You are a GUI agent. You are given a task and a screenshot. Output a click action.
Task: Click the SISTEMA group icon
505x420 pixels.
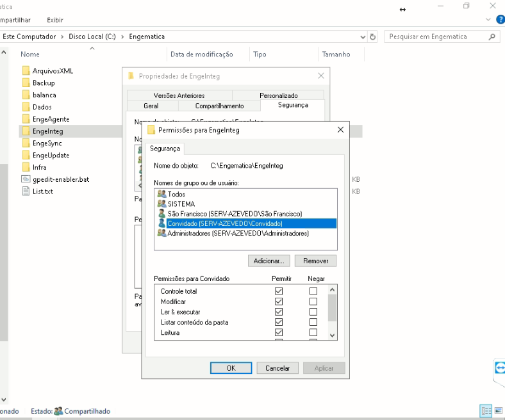point(161,204)
